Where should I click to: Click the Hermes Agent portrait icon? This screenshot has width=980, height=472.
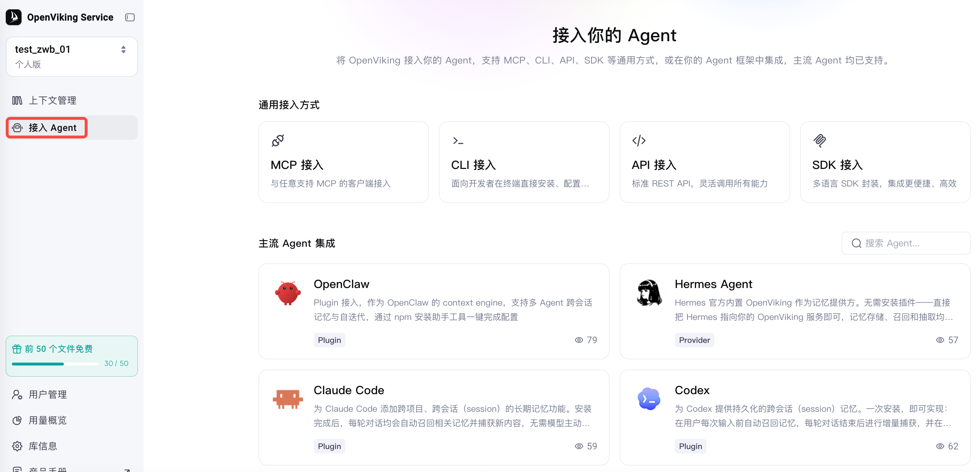[x=649, y=293]
